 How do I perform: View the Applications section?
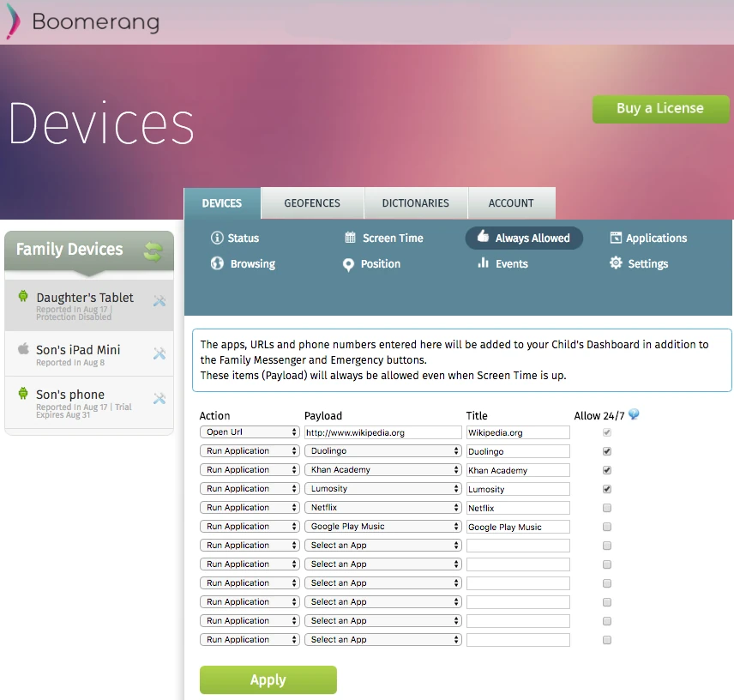coord(656,238)
